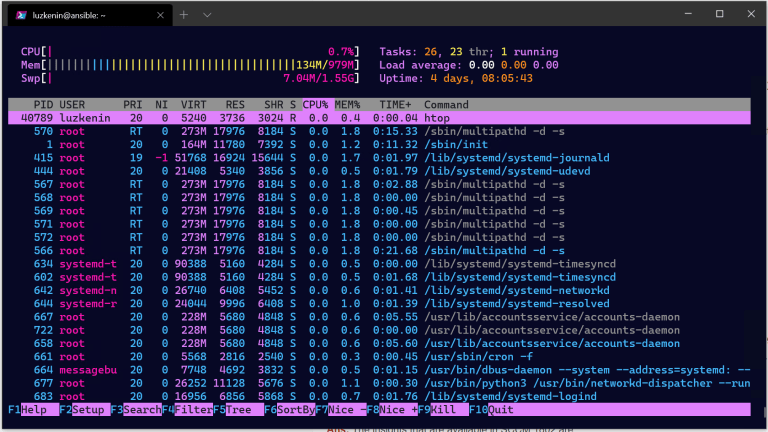The width and height of the screenshot is (768, 432).
Task: Select accounts-daemon row with PID 667
Action: [x=379, y=317]
